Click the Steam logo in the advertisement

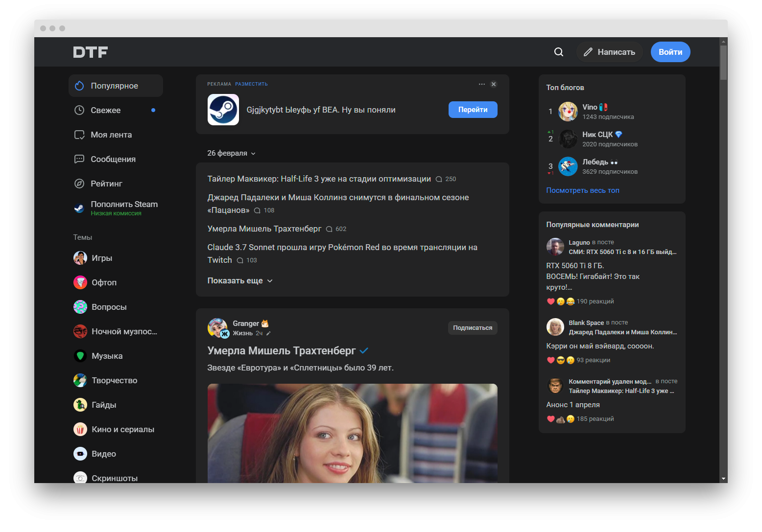223,110
